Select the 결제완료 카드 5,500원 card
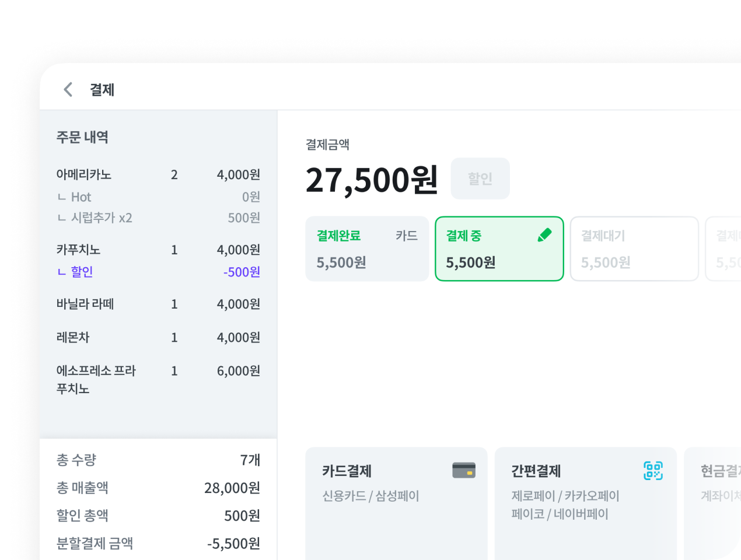This screenshot has height=560, width=741. [367, 249]
